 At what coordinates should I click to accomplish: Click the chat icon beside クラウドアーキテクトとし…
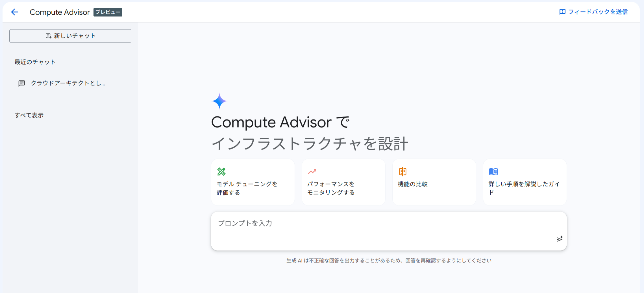(21, 83)
